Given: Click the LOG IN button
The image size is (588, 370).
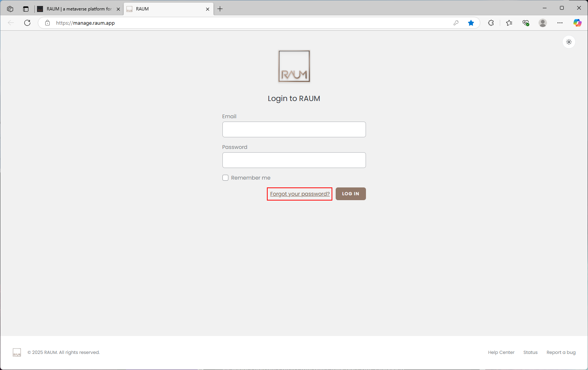Looking at the screenshot, I should pos(351,194).
